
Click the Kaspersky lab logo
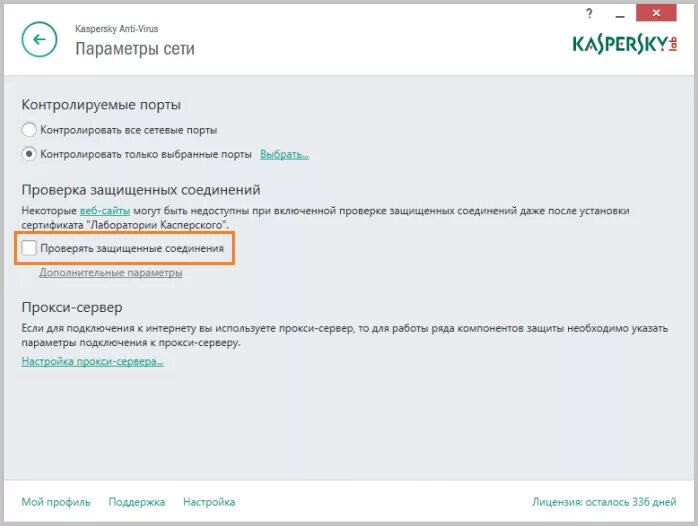coord(625,44)
